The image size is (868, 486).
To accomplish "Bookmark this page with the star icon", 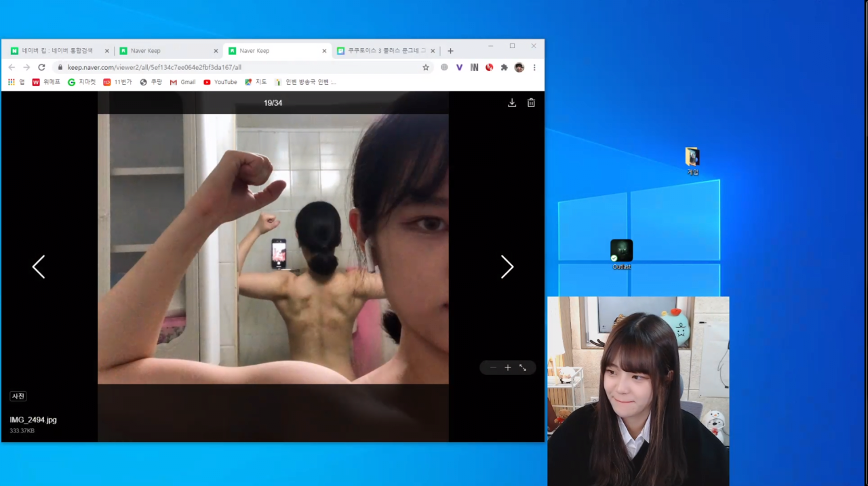I will (x=426, y=67).
